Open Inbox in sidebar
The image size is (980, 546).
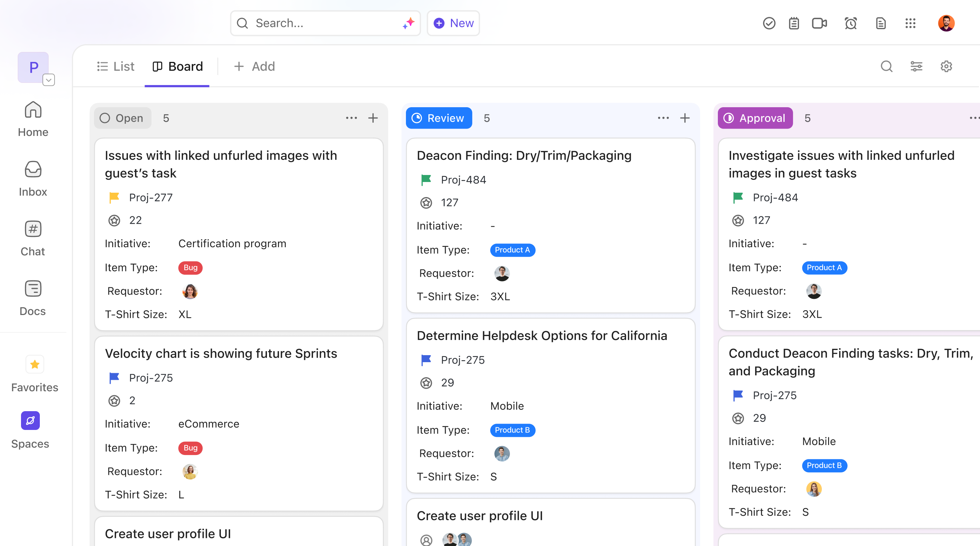click(x=33, y=179)
